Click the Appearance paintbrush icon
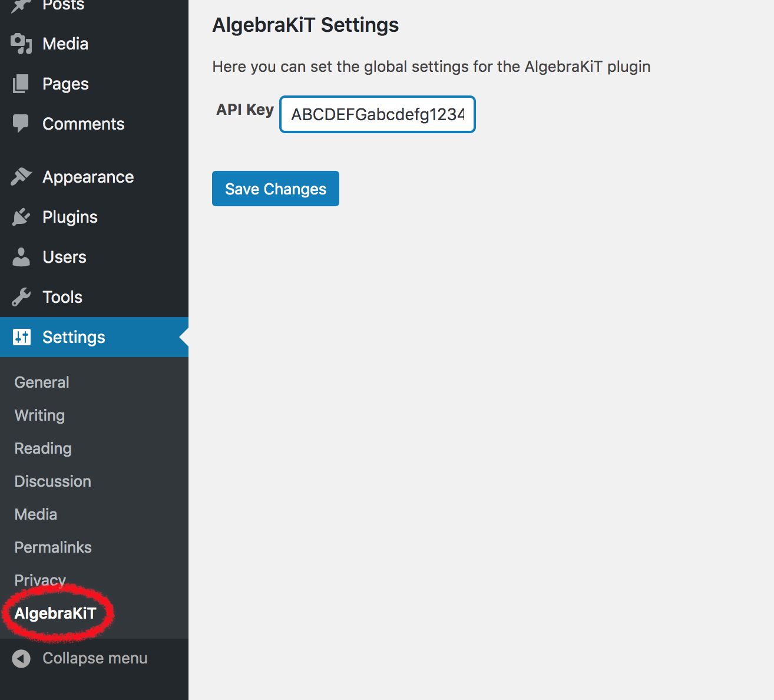This screenshot has width=774, height=700. pos(21,176)
